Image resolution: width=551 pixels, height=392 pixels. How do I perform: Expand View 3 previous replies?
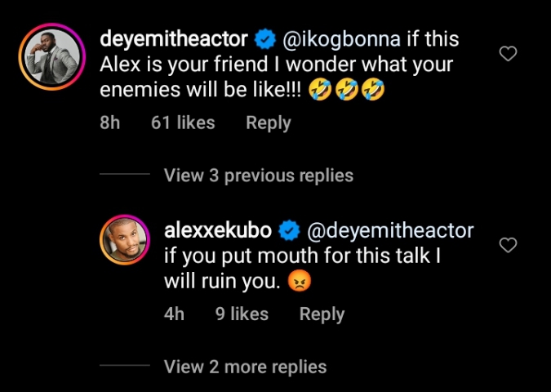click(258, 175)
